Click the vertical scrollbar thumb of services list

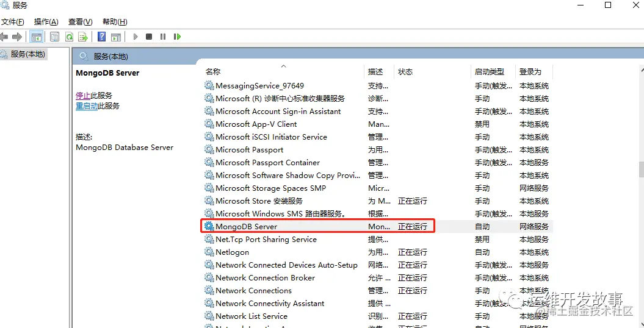(641, 169)
